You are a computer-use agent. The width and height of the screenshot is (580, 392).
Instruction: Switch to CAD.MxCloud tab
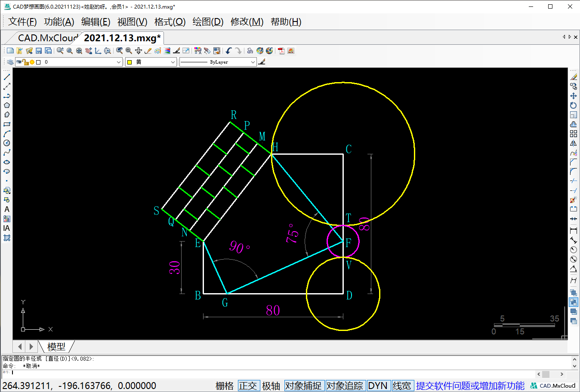(x=47, y=38)
